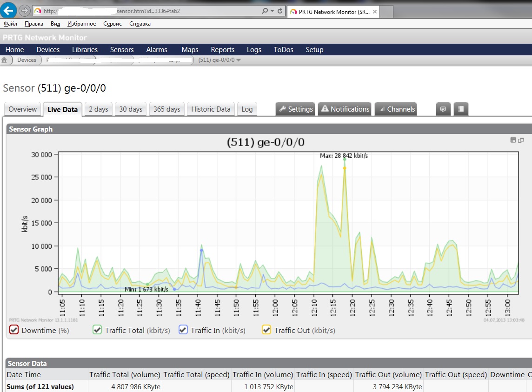Click the browser forward arrow
This screenshot has width=532, height=392.
coord(25,11)
